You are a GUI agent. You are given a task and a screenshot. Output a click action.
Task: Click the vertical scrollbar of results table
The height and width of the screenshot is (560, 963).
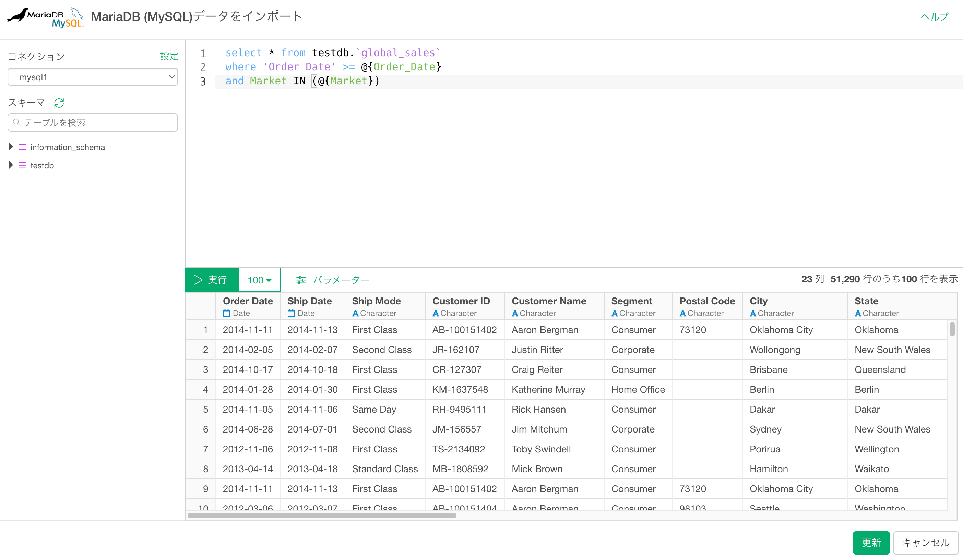pyautogui.click(x=952, y=329)
